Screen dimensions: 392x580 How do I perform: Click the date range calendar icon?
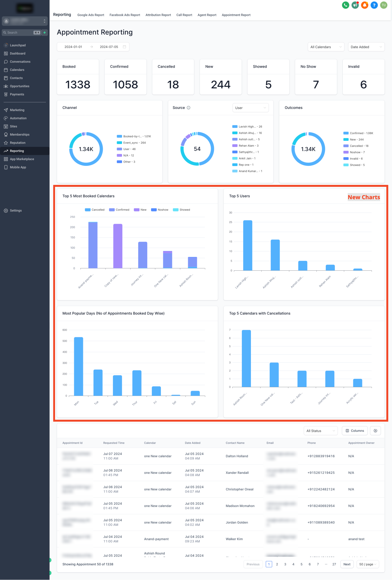(x=124, y=47)
